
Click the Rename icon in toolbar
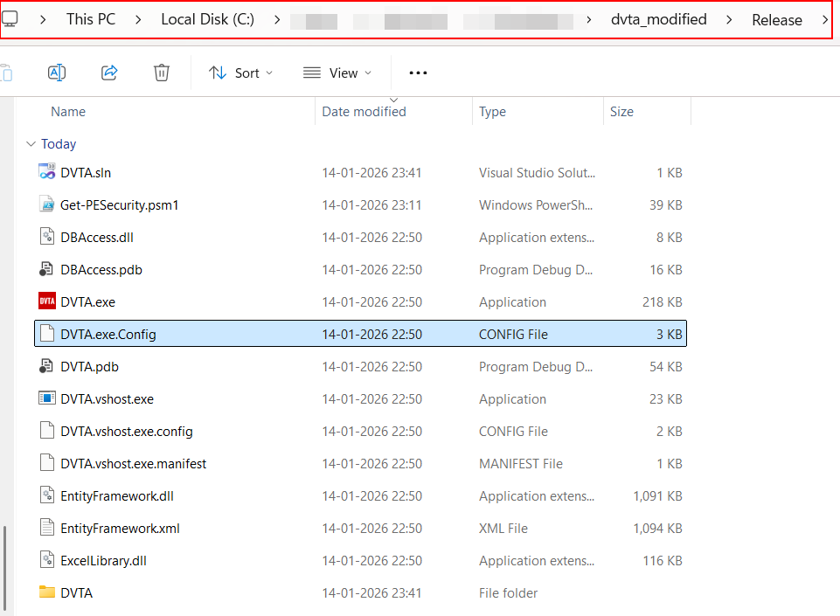point(57,73)
